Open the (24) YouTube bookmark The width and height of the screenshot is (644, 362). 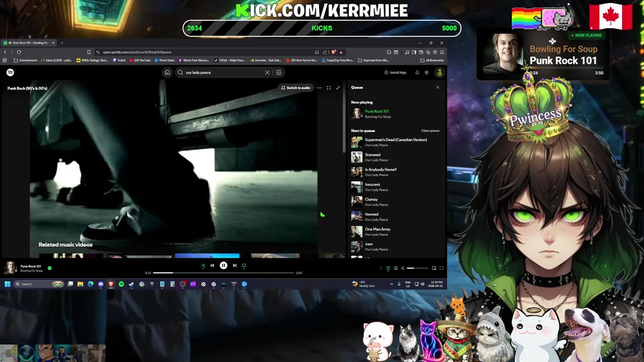[x=140, y=60]
